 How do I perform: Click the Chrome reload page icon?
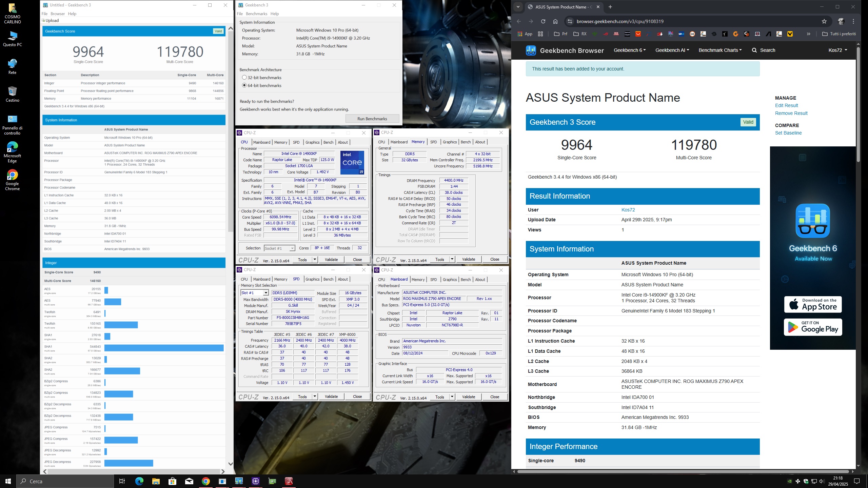[x=543, y=21]
